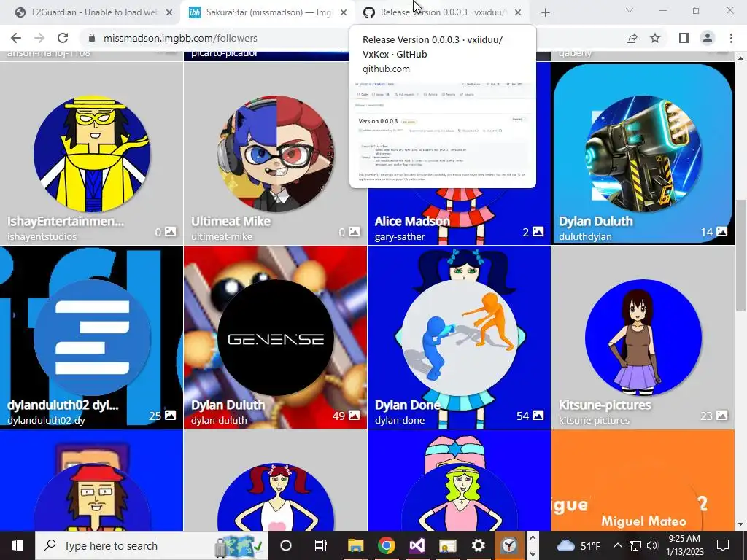
Task: Click the image count icon for IshayEntertainment
Action: (170, 232)
